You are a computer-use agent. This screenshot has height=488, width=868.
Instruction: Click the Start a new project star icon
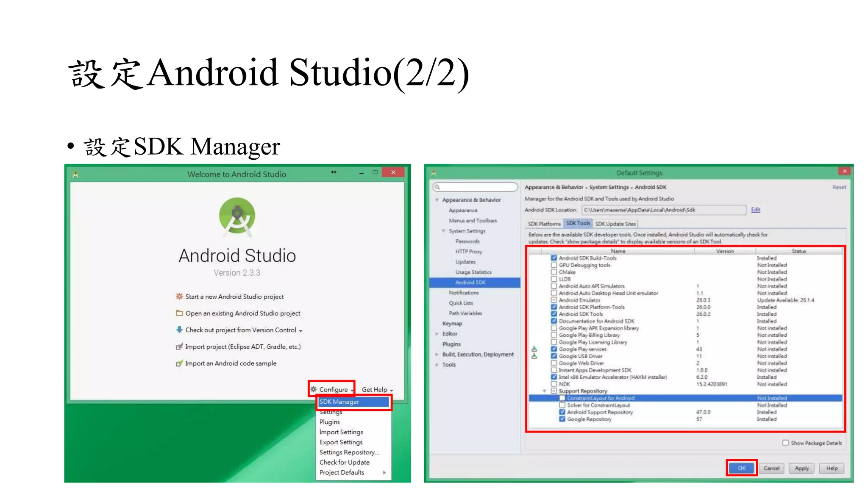tap(179, 297)
